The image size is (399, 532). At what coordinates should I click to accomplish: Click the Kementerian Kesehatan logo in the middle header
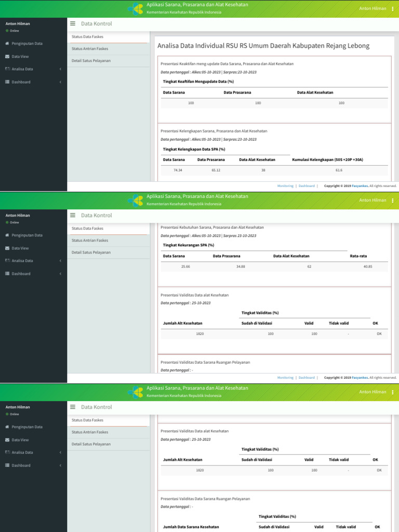[136, 201]
